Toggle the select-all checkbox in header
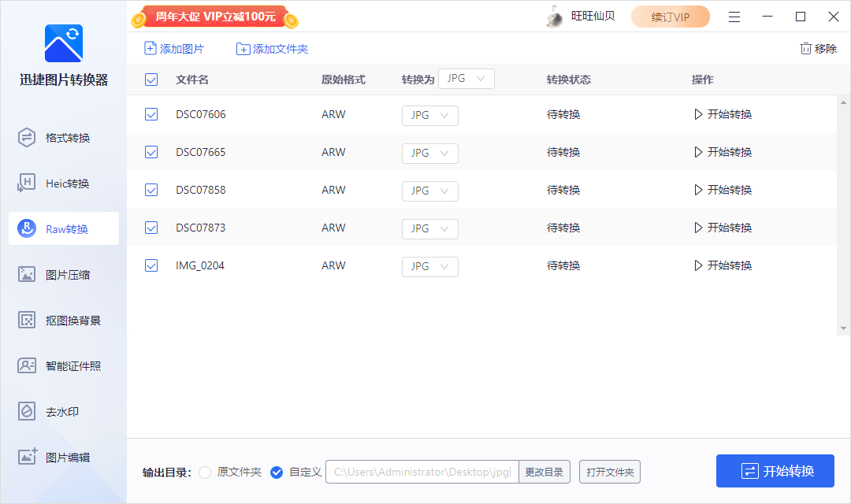This screenshot has width=851, height=504. [x=151, y=80]
